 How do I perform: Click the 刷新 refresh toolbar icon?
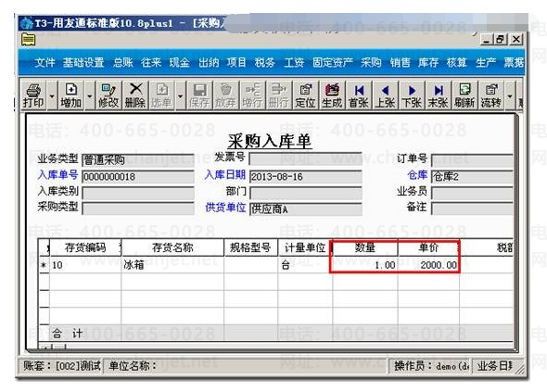[464, 95]
